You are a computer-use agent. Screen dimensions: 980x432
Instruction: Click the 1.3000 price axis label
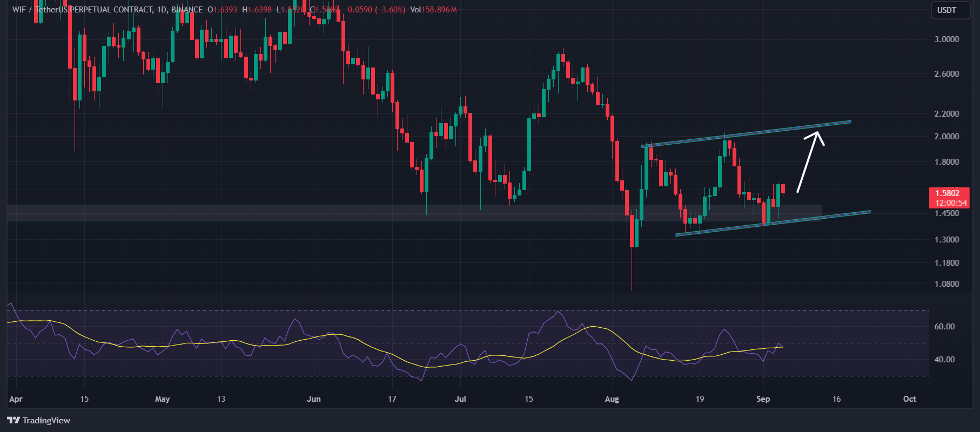(x=947, y=240)
